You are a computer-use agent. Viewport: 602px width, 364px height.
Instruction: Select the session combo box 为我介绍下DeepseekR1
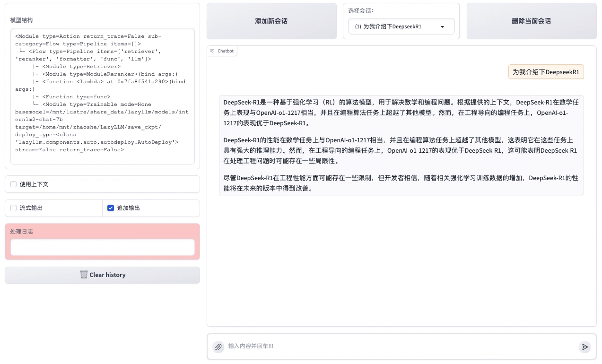(401, 27)
